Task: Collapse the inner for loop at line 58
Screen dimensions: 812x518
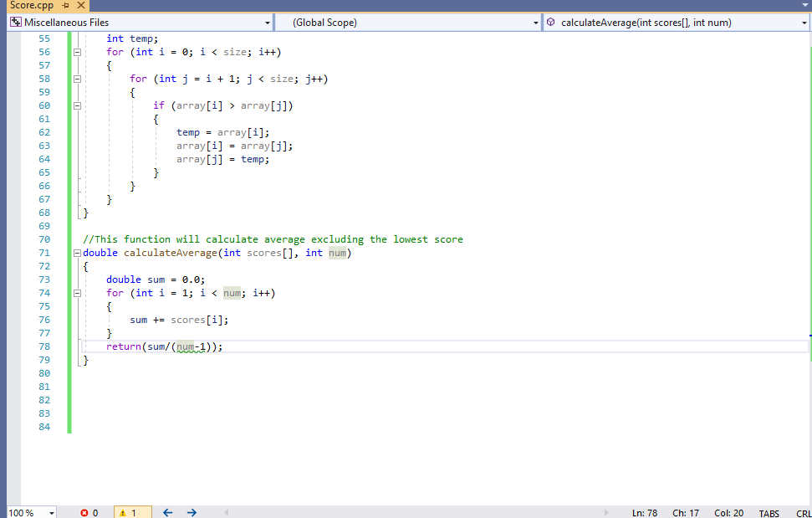Action: pyautogui.click(x=76, y=79)
